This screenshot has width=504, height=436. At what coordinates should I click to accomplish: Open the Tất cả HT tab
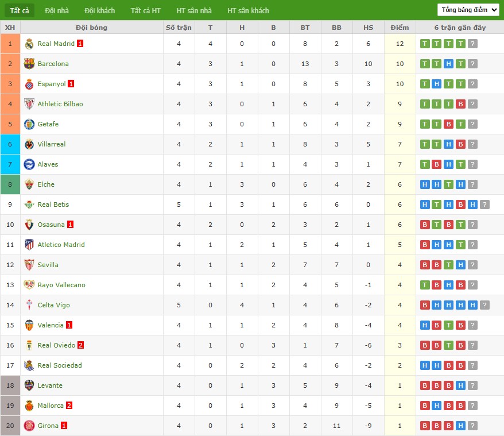pyautogui.click(x=145, y=10)
